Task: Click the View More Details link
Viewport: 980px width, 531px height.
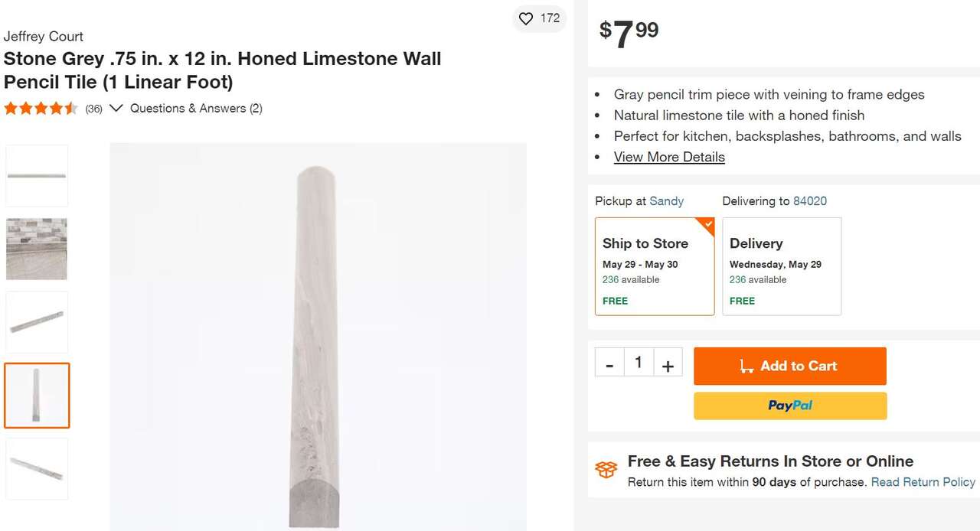Action: click(x=669, y=157)
